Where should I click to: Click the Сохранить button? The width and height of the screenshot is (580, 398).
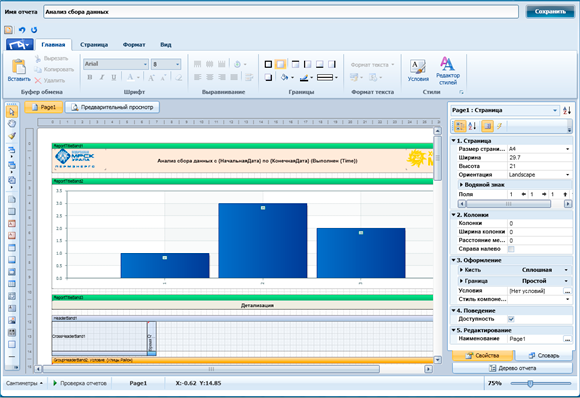click(550, 12)
